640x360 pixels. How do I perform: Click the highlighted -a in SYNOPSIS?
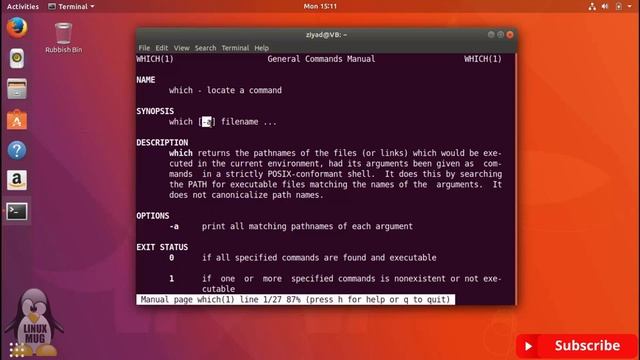207,122
